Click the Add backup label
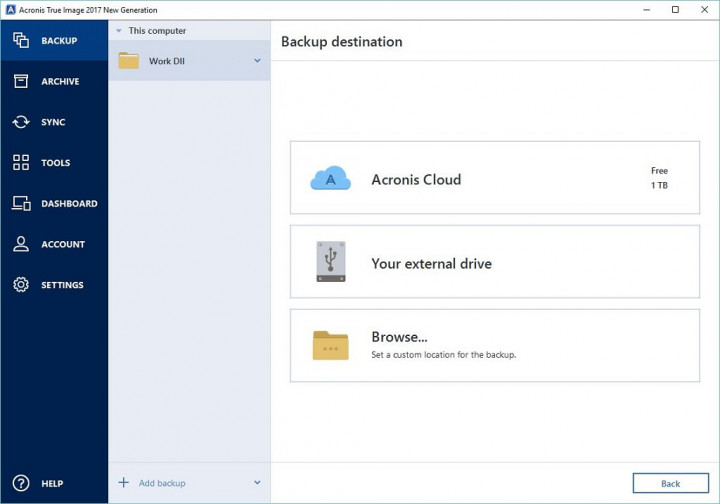This screenshot has width=720, height=504. pos(162,483)
